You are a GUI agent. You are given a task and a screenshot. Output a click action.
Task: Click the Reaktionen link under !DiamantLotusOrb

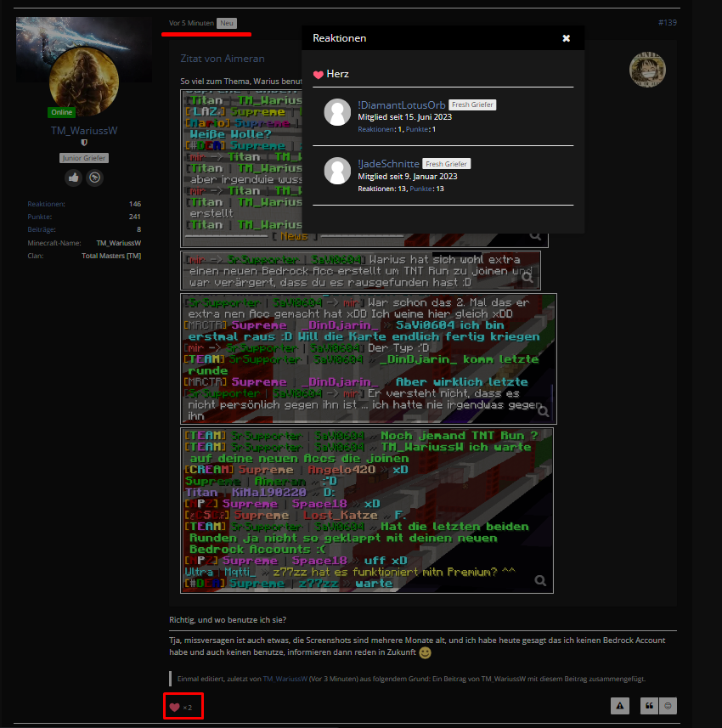375,129
